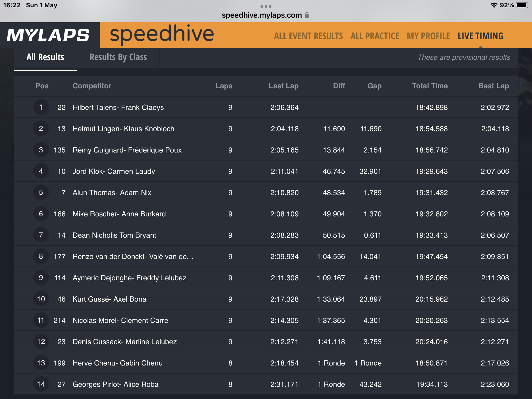Open MY PROFILE menu
The height and width of the screenshot is (399, 532).
point(428,36)
